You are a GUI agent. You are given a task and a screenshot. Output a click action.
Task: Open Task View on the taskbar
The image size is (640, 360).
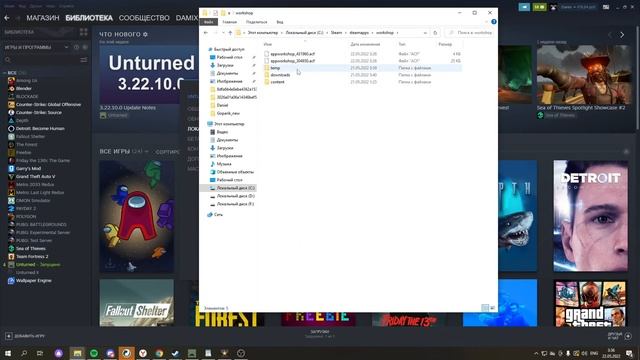pos(40,353)
